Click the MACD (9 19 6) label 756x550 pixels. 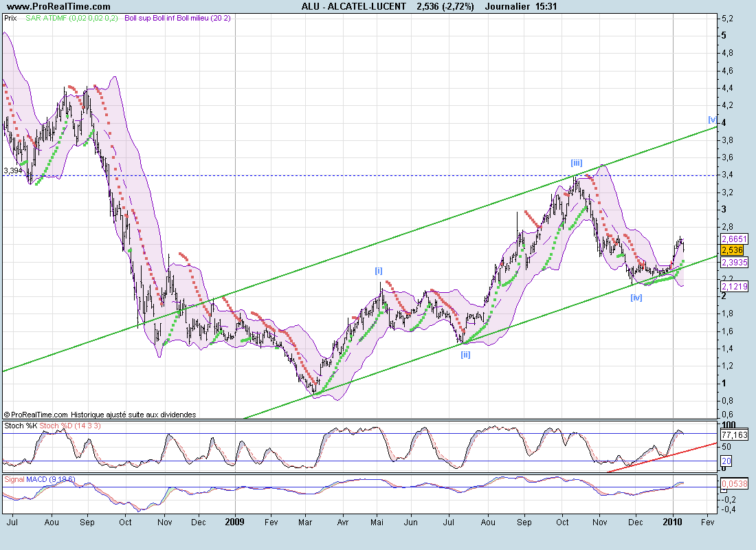pos(51,479)
